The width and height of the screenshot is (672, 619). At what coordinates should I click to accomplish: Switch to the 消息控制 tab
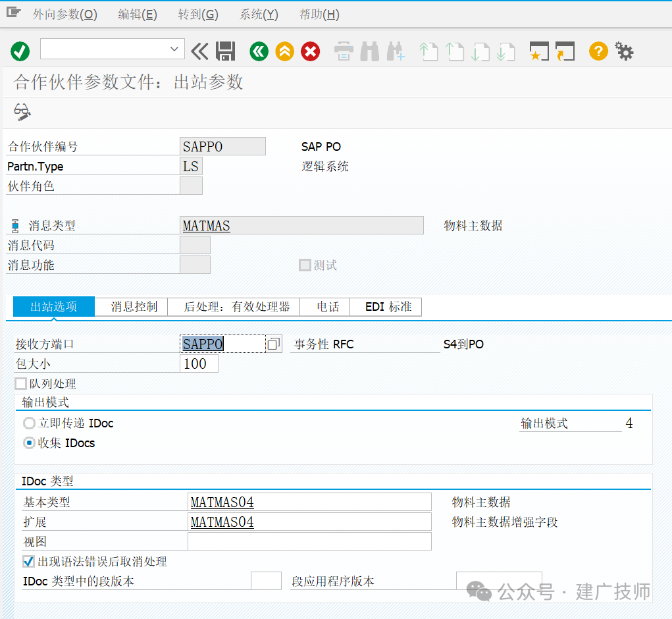(131, 306)
